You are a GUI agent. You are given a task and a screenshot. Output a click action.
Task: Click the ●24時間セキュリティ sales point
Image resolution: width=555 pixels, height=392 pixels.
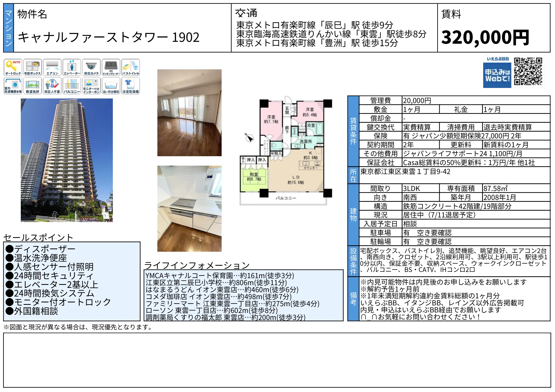(x=49, y=276)
